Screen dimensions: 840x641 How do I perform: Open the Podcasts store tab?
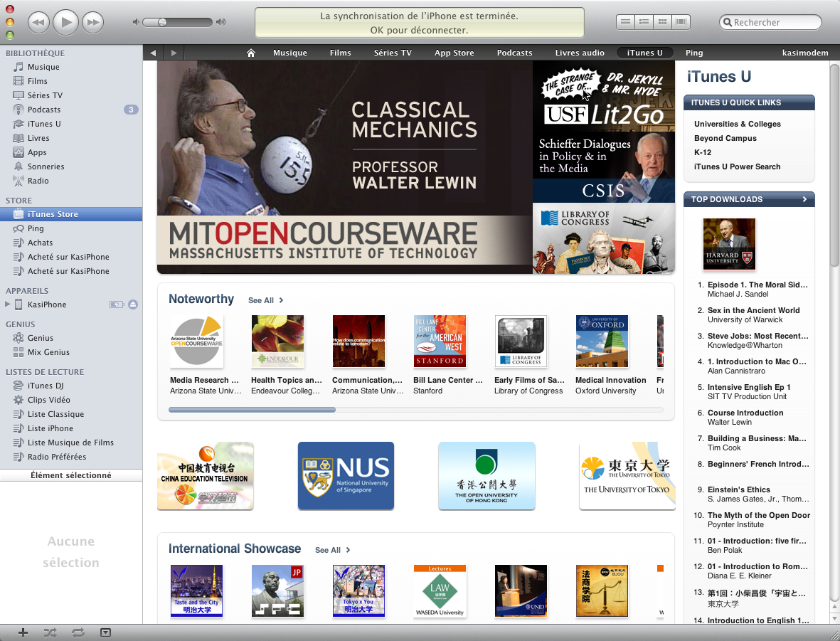pos(514,53)
